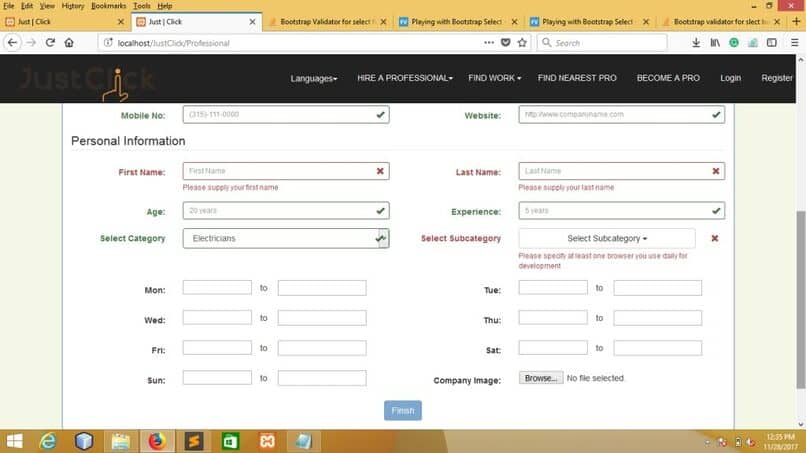Open the Register link

point(776,78)
